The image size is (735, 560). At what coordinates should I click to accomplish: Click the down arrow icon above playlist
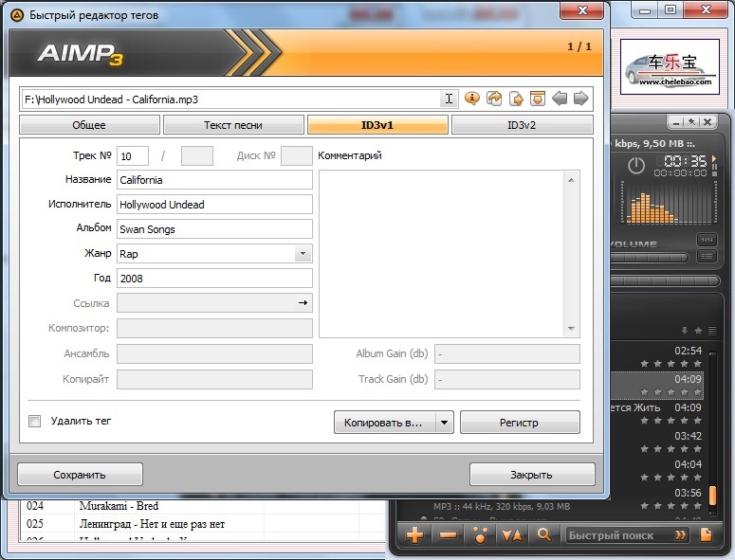coord(685,331)
